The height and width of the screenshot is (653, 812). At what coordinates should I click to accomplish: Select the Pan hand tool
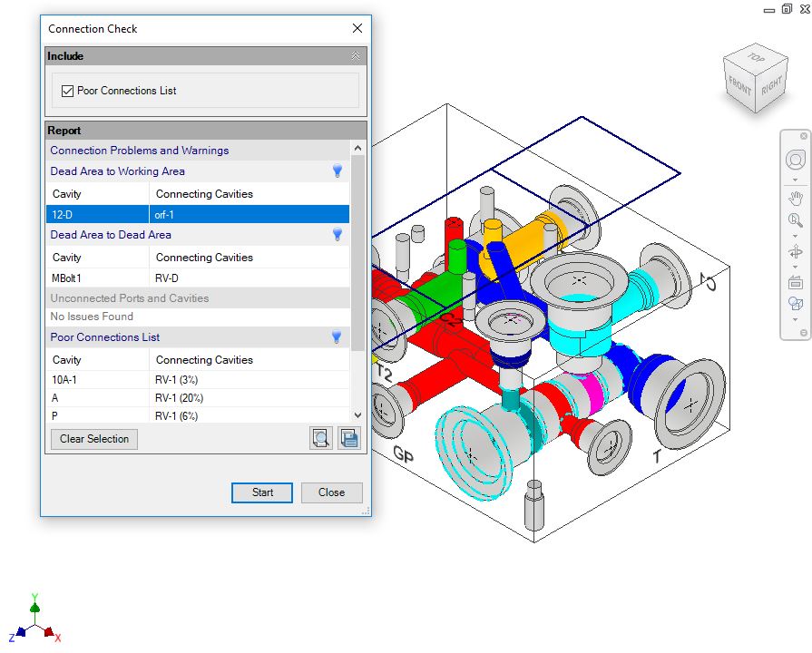(x=796, y=198)
